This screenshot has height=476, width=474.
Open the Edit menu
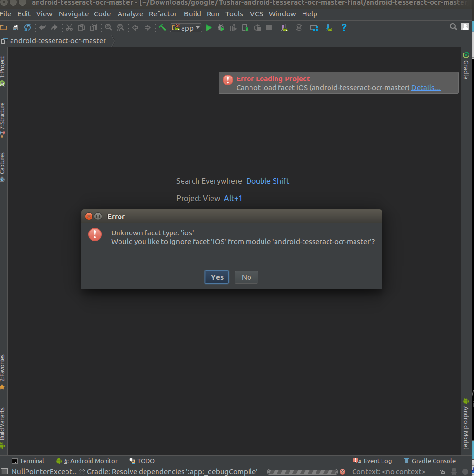pyautogui.click(x=24, y=14)
